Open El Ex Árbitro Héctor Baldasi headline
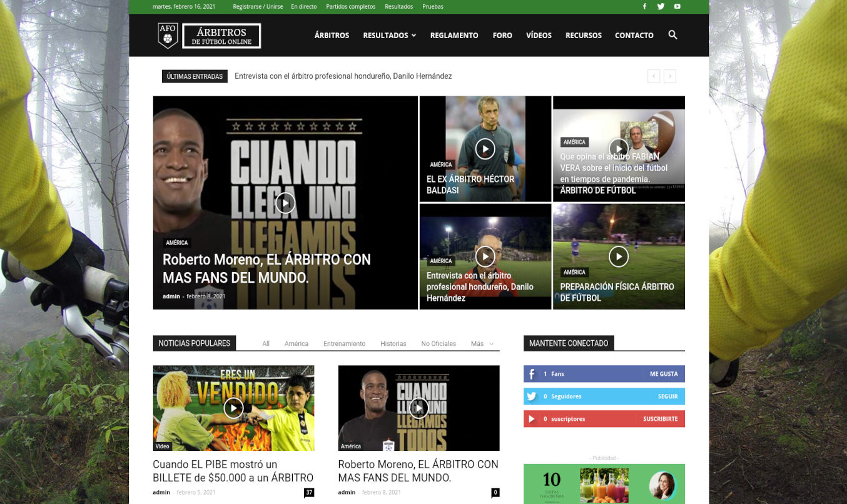Screen dimensions: 847x504 tap(470, 184)
